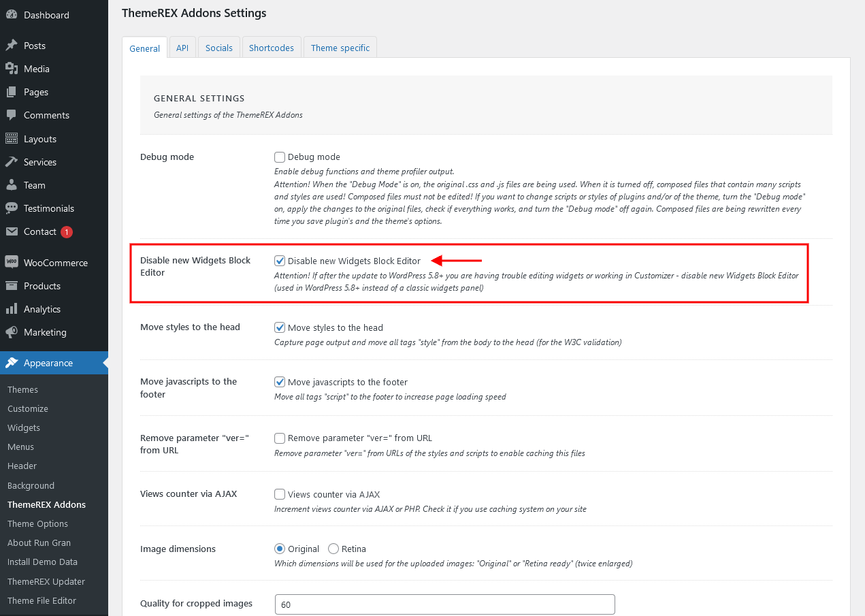Click the Posts pushpin icon
Screen dimensions: 865x616
12,46
